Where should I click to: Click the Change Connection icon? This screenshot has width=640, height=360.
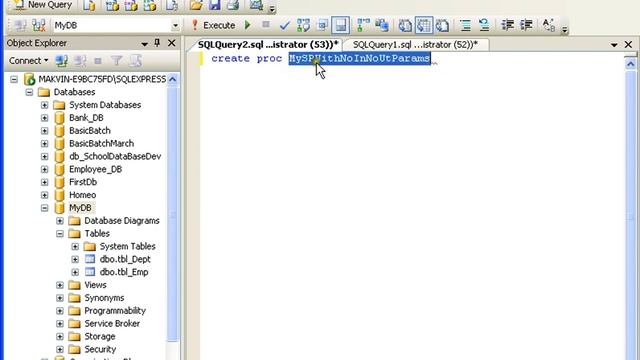(39, 25)
